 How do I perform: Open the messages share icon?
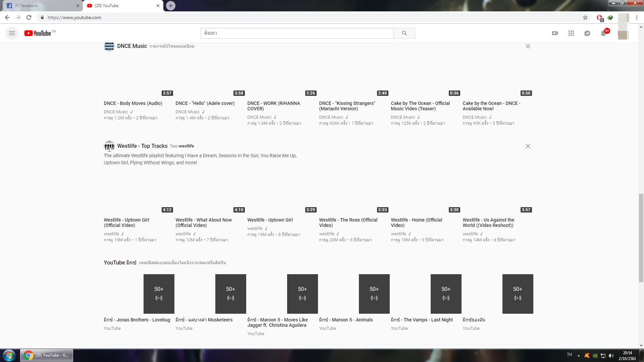click(x=587, y=33)
